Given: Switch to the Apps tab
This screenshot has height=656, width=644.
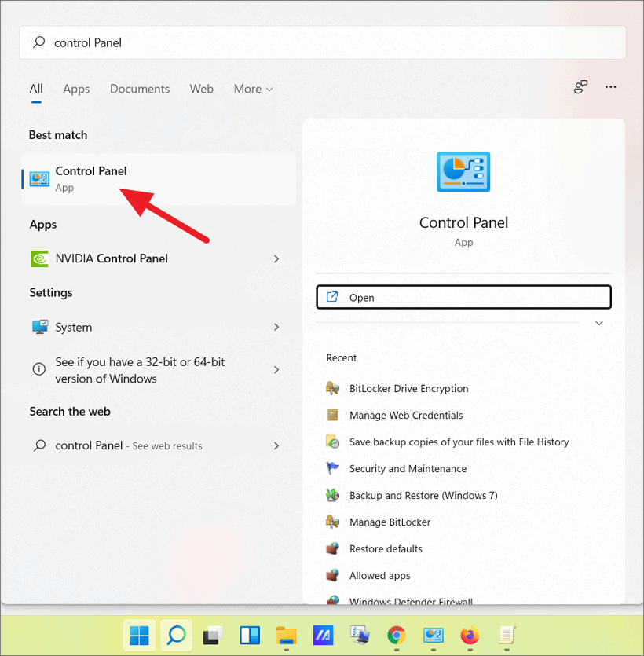Looking at the screenshot, I should [x=76, y=89].
